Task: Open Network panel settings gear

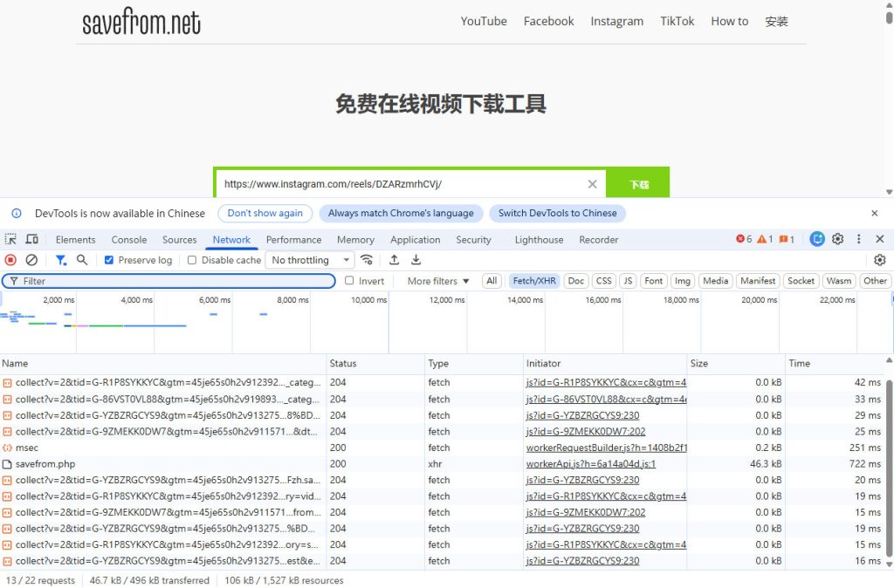Action: (880, 260)
